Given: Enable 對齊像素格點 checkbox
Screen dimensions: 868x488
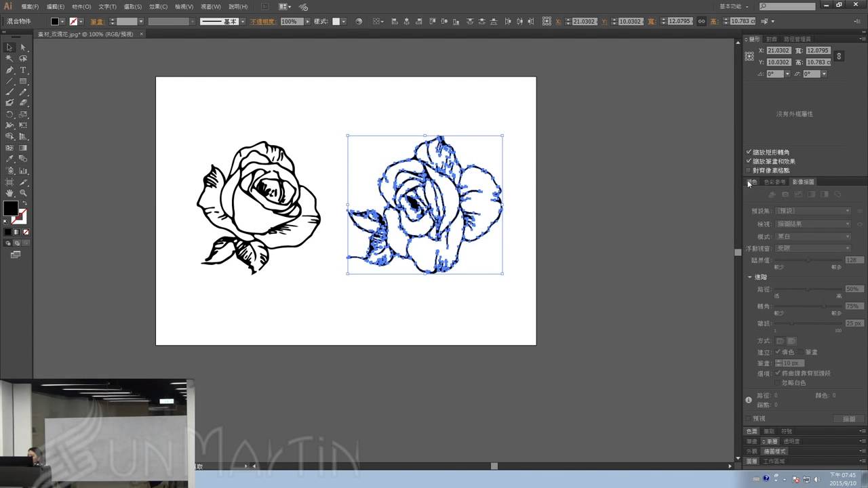Looking at the screenshot, I should point(749,170).
